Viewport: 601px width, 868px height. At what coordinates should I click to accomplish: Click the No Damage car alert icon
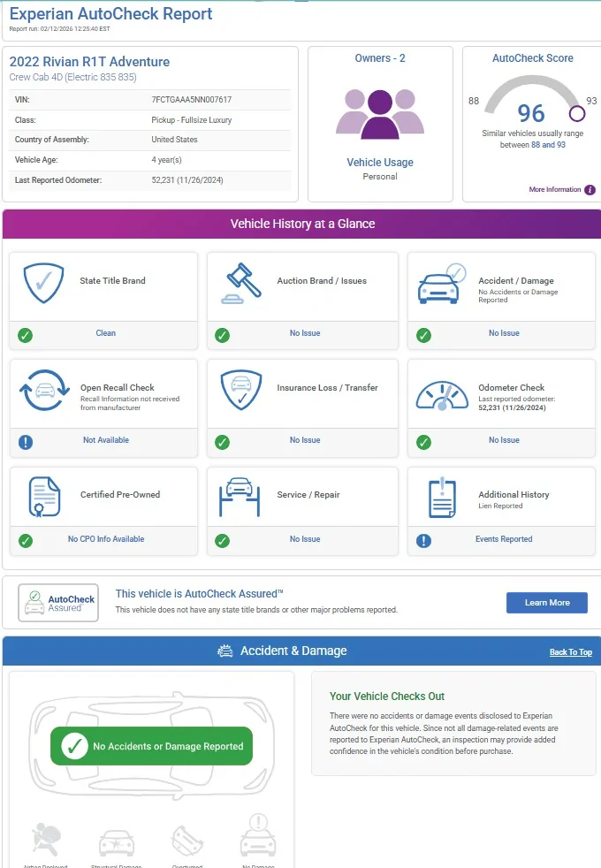pos(258,834)
